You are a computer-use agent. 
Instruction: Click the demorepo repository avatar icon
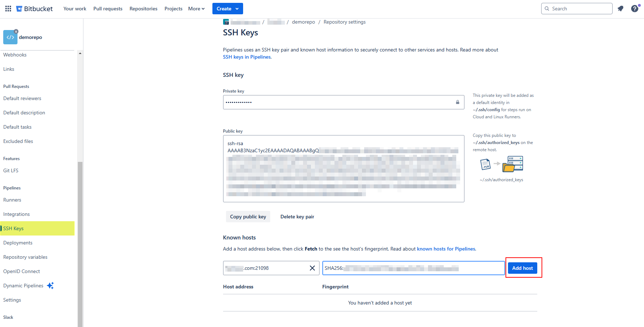tap(10, 37)
